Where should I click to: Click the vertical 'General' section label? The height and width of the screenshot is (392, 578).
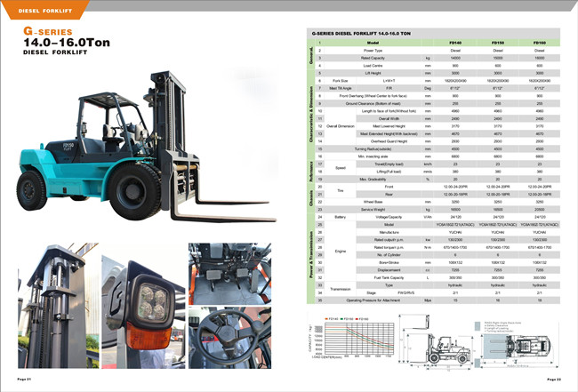[x=310, y=56]
